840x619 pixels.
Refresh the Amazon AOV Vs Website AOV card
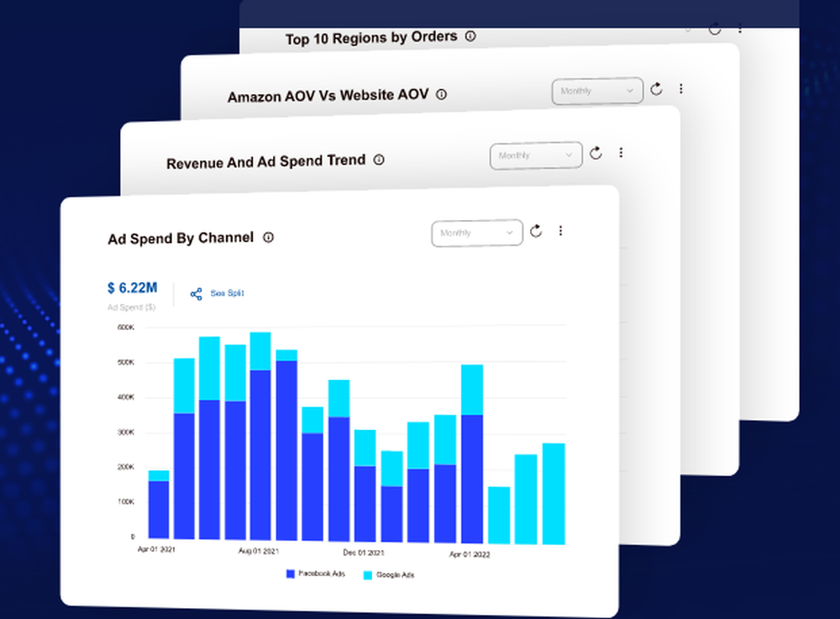656,89
